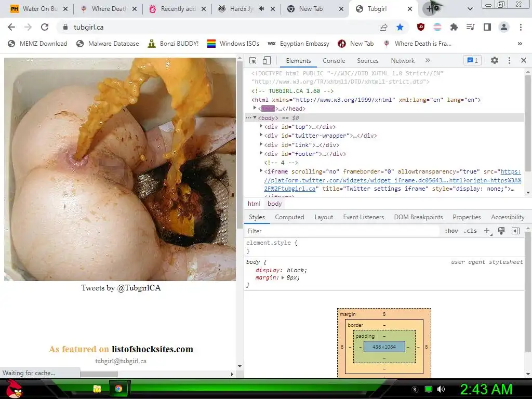Viewport: 532px width, 399px height.
Task: Switch to the Console panel
Action: pos(334,60)
